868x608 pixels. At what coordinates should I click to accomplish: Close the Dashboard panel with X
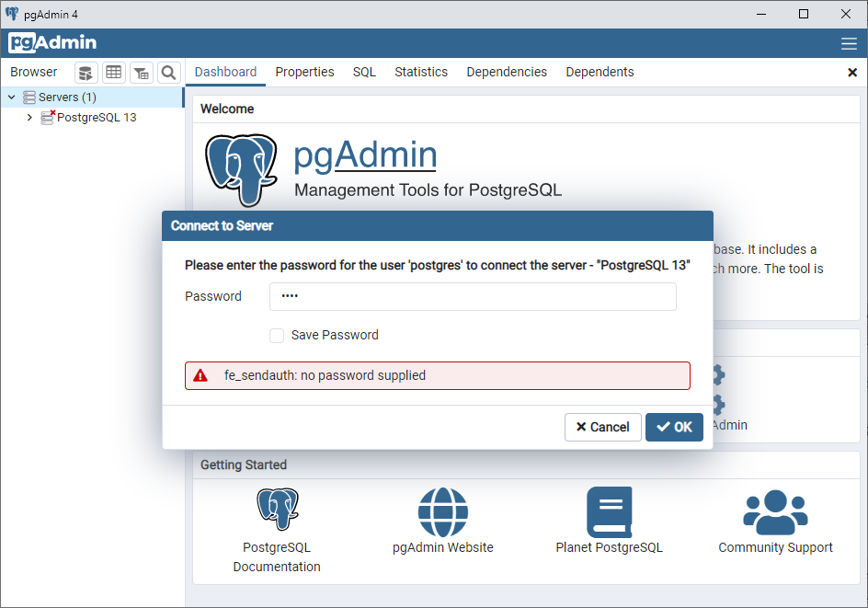click(x=852, y=73)
